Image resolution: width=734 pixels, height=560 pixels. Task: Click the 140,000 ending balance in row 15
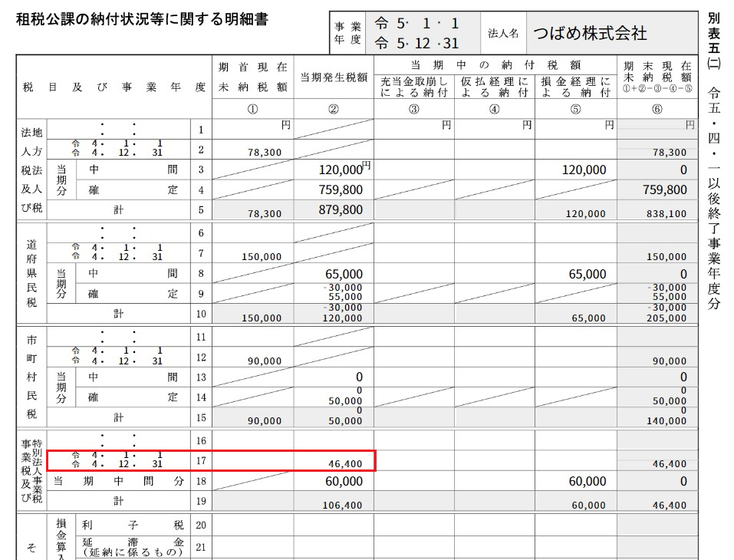667,421
